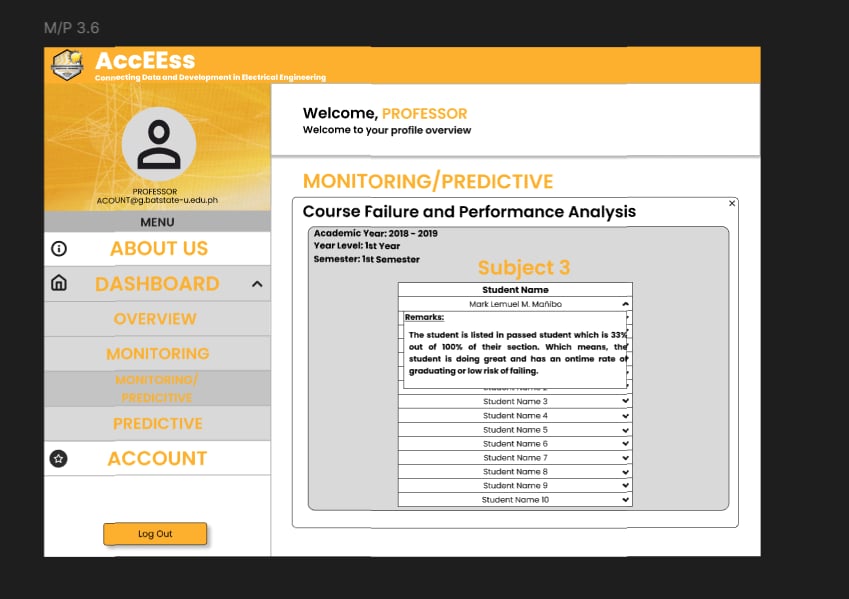Select Monitoring in the sidebar

click(x=158, y=354)
